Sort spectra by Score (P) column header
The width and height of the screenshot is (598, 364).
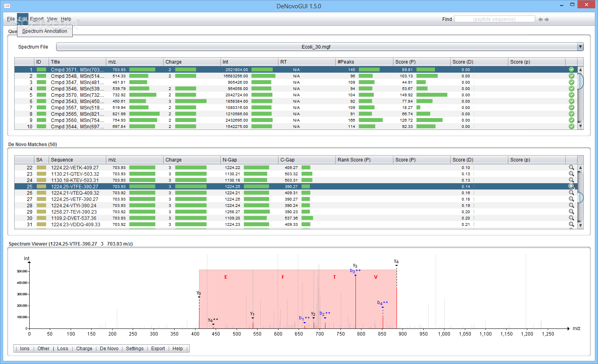(422, 62)
